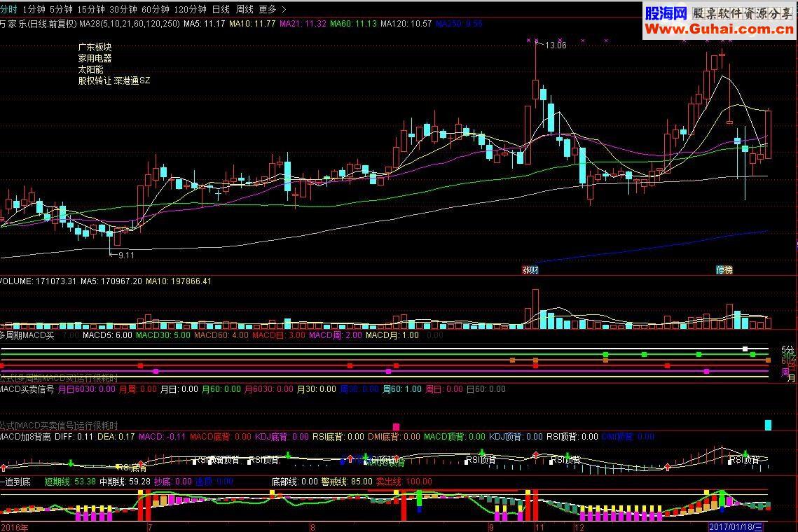Click the VOLUME: 171073.31 label
Image resolution: width=798 pixels, height=532 pixels.
click(38, 281)
